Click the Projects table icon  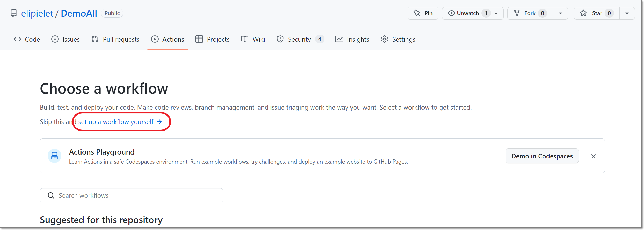[199, 39]
